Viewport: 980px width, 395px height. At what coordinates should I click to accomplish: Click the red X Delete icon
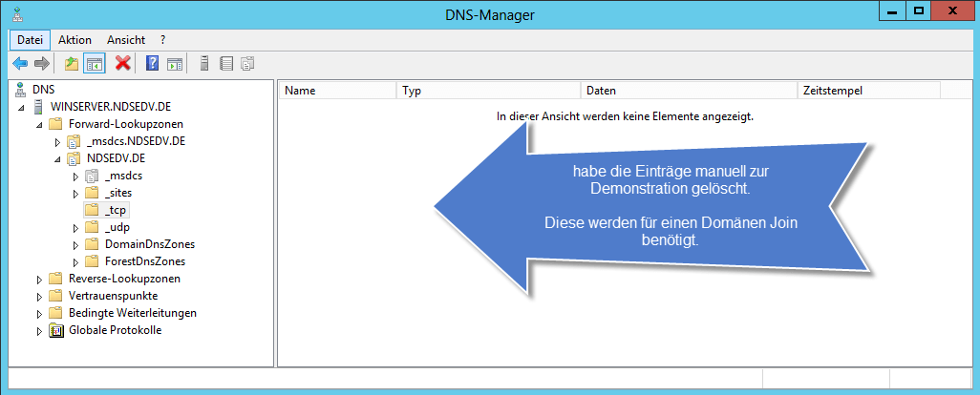click(x=122, y=64)
